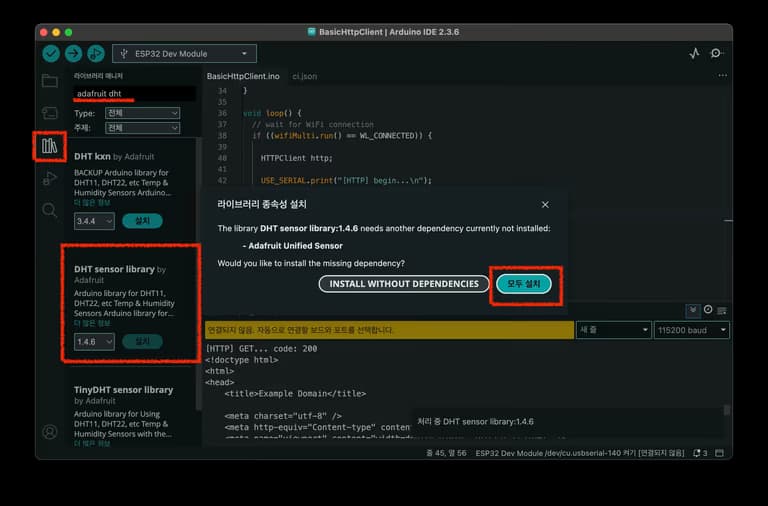Click the Upload arrow button
This screenshot has height=506, width=768.
[x=73, y=54]
